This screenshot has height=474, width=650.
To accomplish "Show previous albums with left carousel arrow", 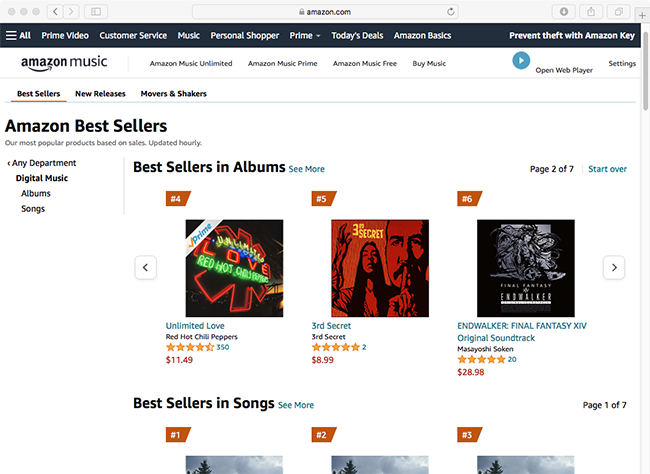I will click(x=145, y=267).
